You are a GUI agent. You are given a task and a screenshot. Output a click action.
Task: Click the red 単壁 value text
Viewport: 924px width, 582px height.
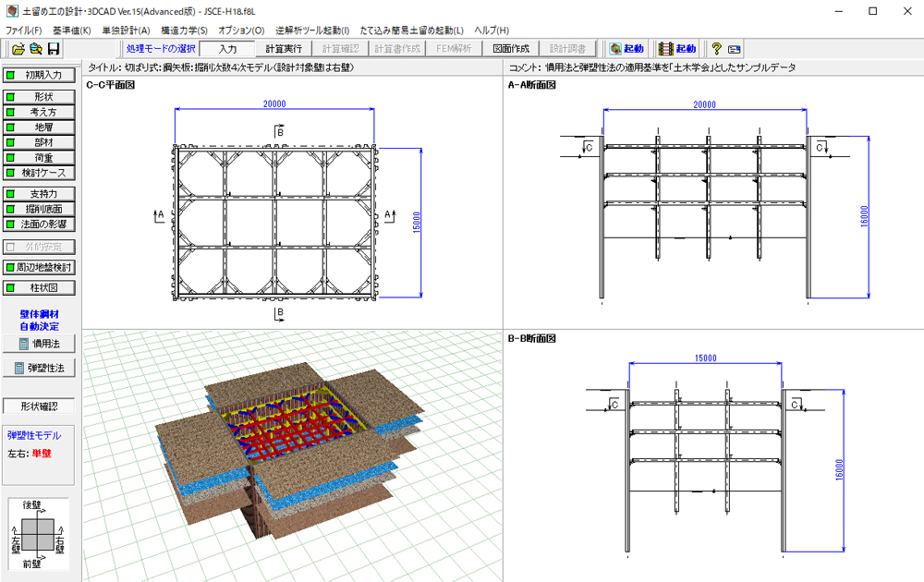pos(42,454)
